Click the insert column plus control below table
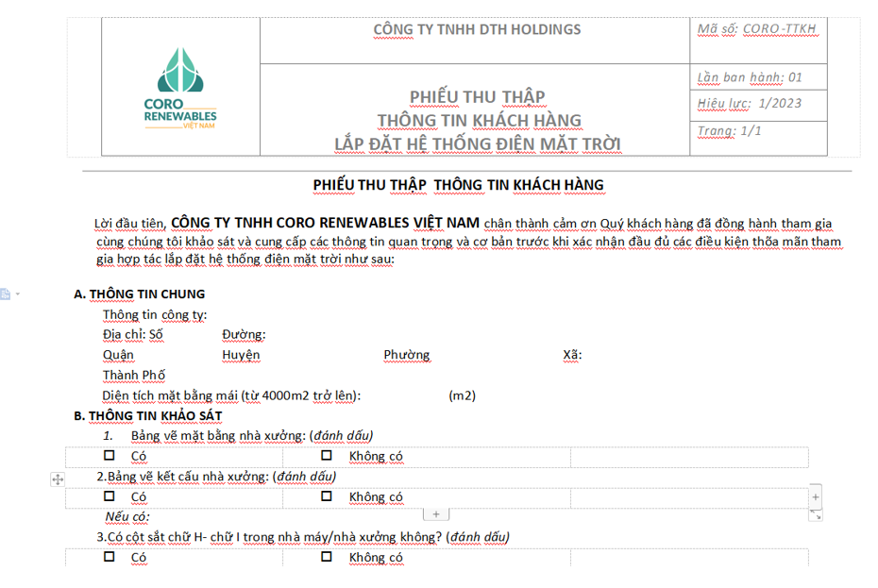The width and height of the screenshot is (878, 588). point(436,514)
